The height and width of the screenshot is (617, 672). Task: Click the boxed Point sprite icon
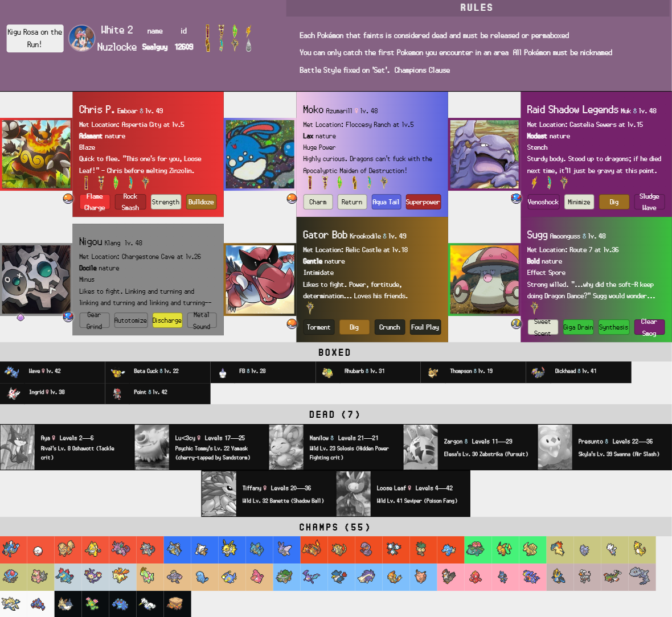coord(117,393)
